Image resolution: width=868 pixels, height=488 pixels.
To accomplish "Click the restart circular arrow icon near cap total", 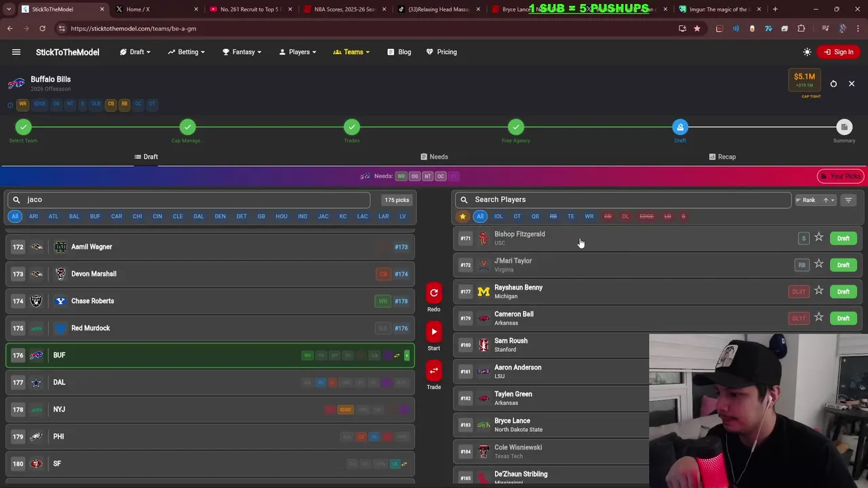I will (833, 84).
